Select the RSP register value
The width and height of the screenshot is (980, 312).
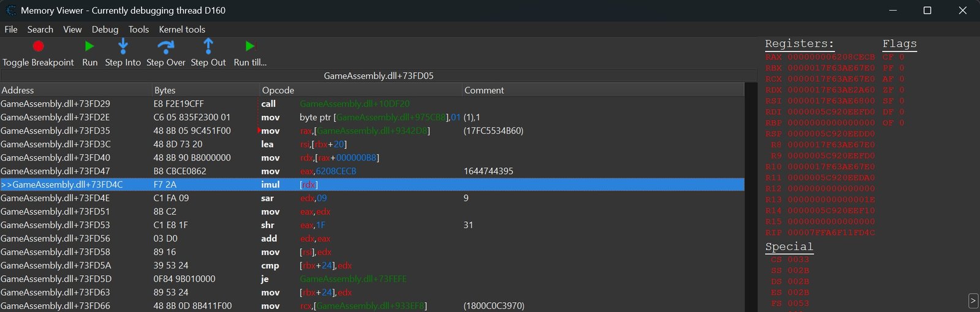(820, 134)
